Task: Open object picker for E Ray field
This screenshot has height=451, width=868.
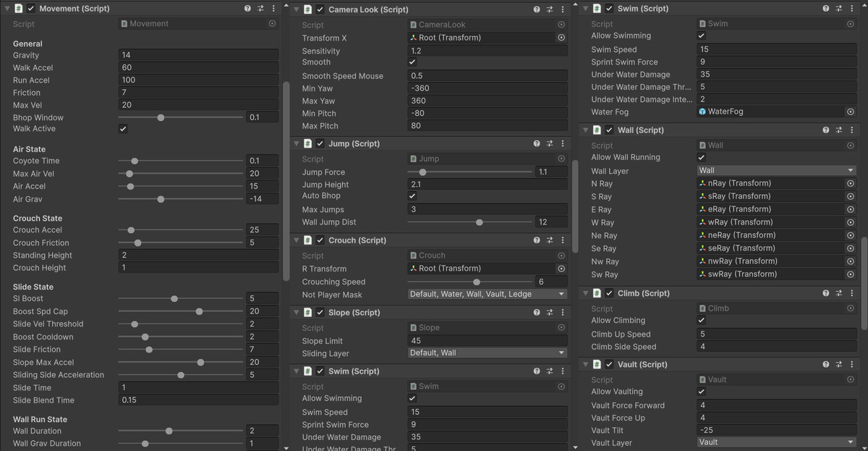Action: [x=851, y=209]
